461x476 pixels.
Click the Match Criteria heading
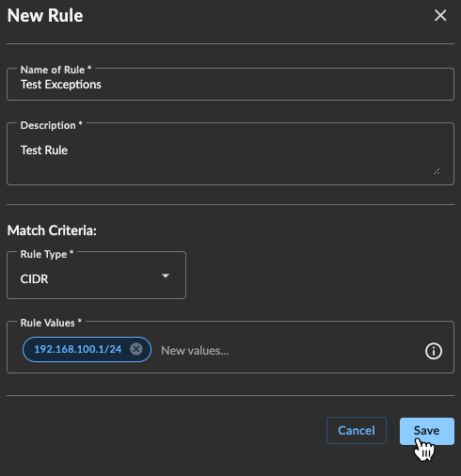tap(52, 230)
